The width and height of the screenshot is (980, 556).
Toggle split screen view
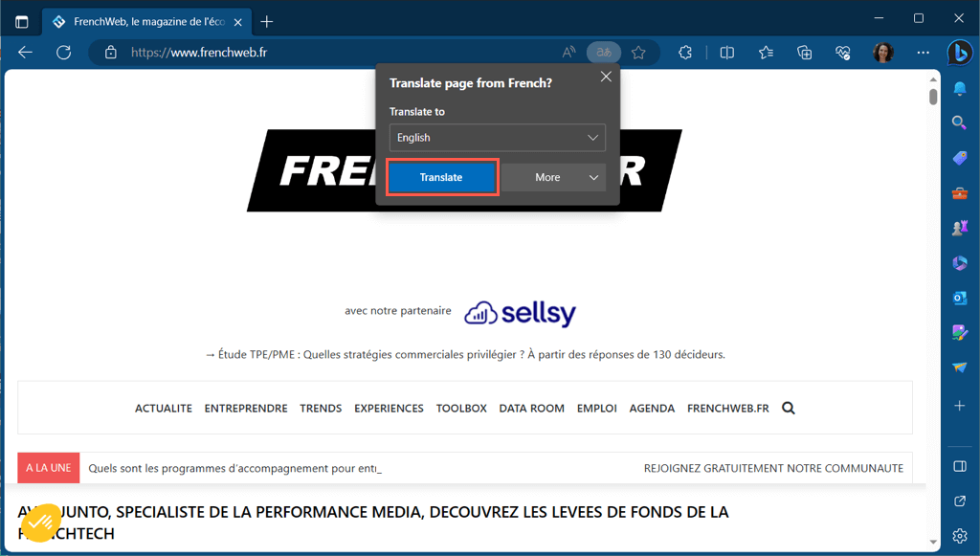point(726,53)
